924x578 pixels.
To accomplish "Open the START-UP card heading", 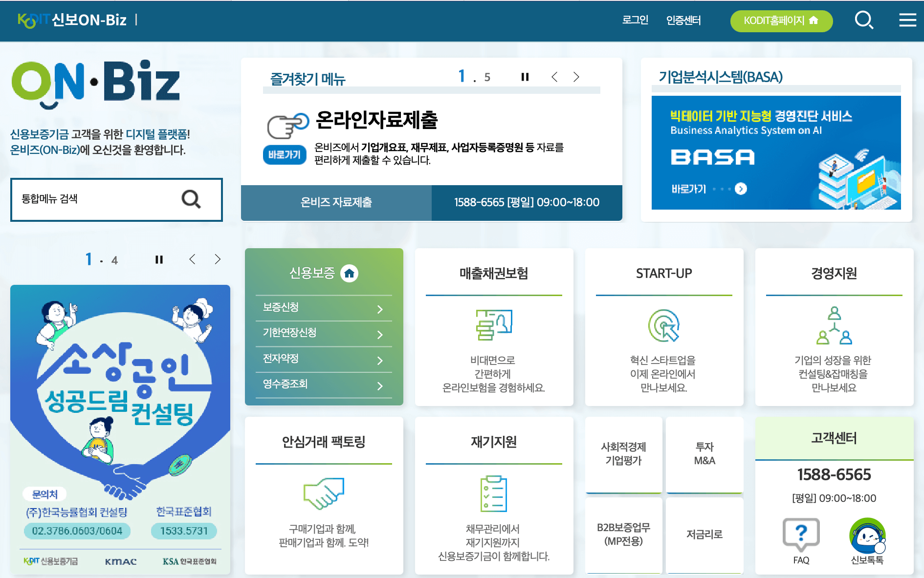I will 664,273.
